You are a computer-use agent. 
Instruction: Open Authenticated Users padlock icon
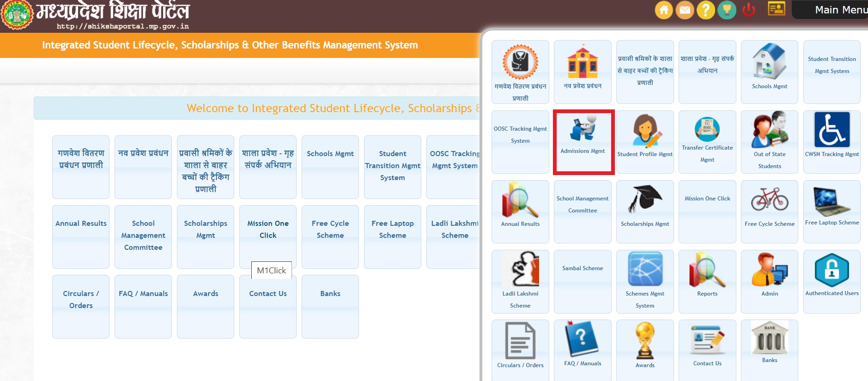[832, 270]
